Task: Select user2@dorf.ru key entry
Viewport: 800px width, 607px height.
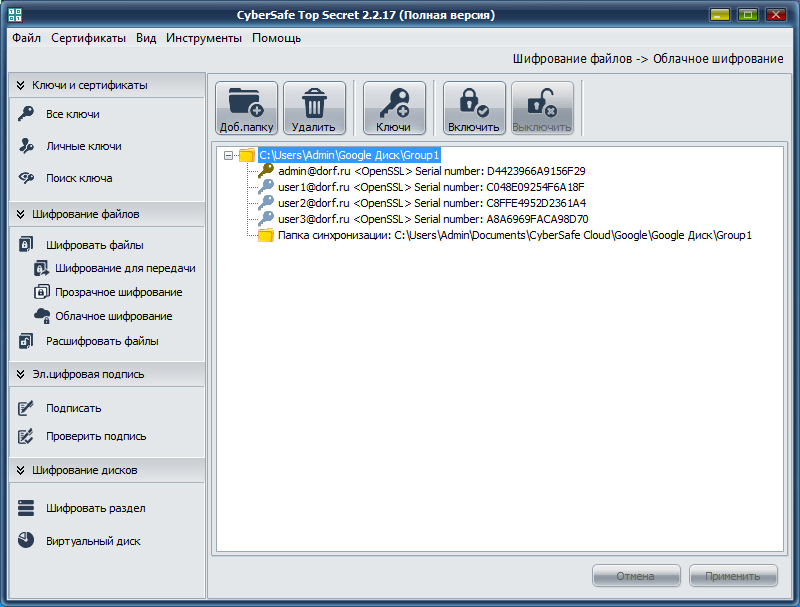Action: coord(432,203)
